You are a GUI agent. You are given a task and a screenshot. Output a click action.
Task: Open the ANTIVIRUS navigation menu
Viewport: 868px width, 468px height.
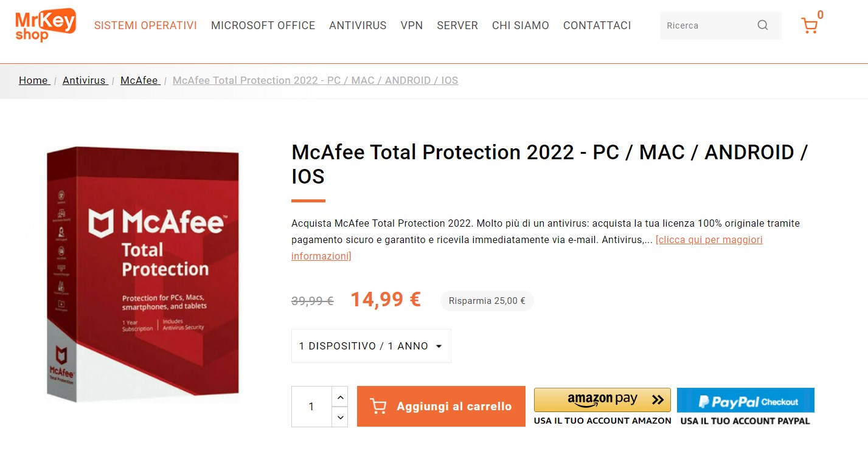pos(358,26)
